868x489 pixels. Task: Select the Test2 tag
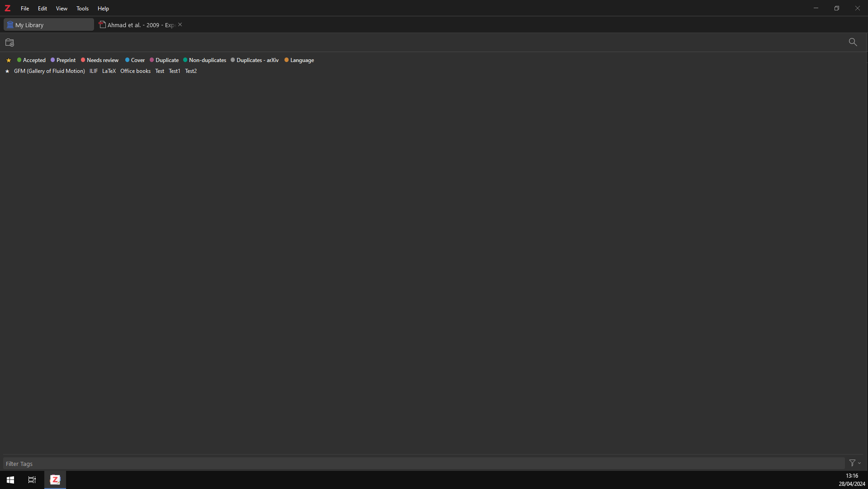point(191,71)
